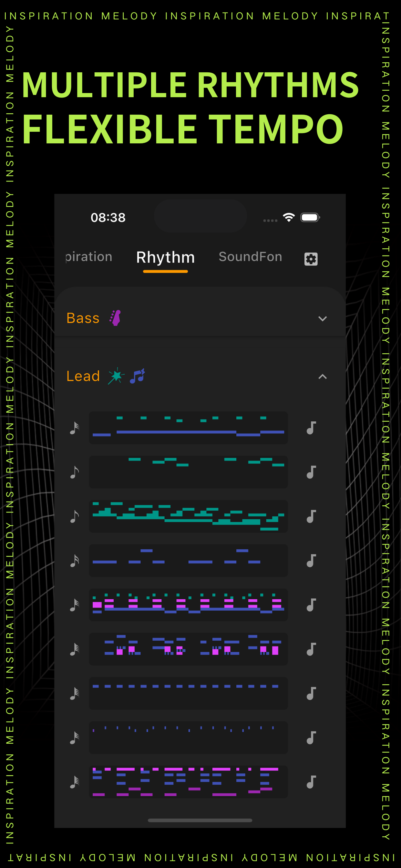Screen dimensions: 401x868
Task: Select the fourth blue dashes rhythm pattern
Action: pos(188,560)
